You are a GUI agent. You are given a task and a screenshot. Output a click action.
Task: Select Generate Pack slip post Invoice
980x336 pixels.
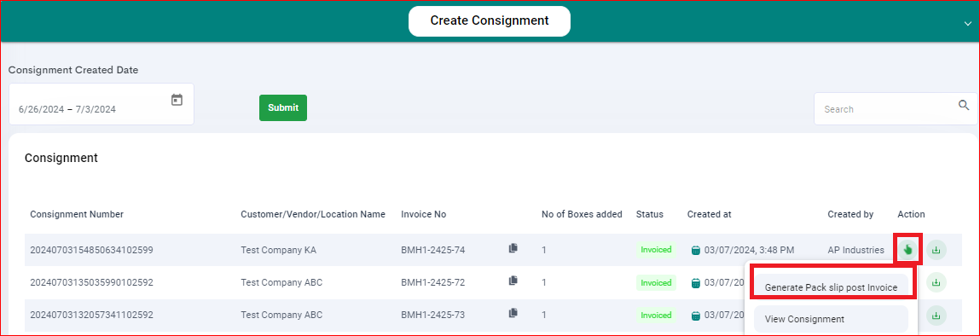832,287
